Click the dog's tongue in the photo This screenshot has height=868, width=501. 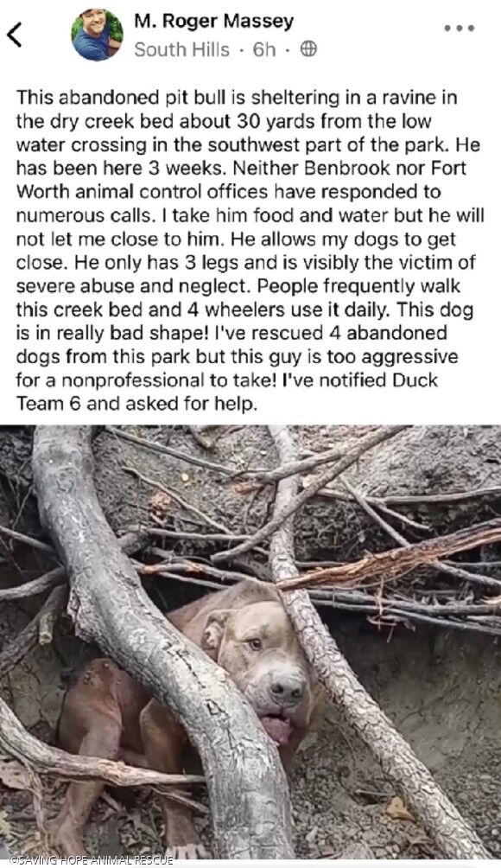coord(278,729)
